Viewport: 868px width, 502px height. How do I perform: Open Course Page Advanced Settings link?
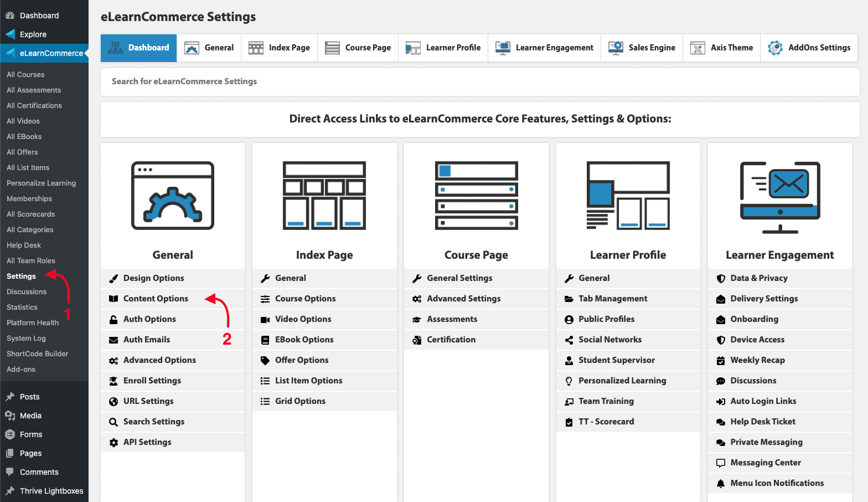(x=464, y=299)
